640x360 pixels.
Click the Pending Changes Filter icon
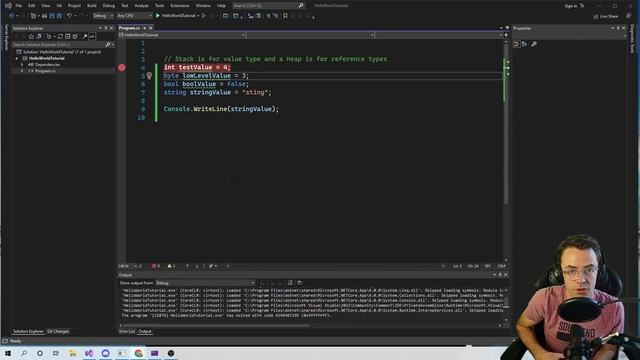[49, 36]
